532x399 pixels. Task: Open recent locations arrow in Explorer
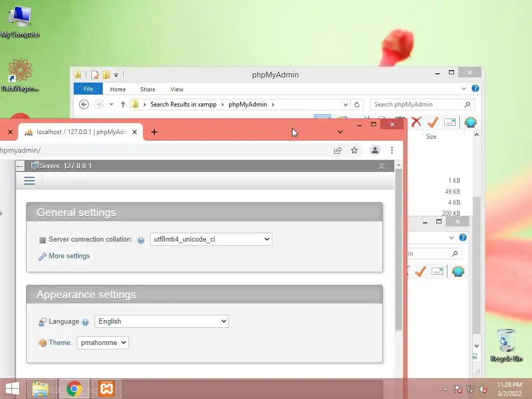click(x=111, y=104)
